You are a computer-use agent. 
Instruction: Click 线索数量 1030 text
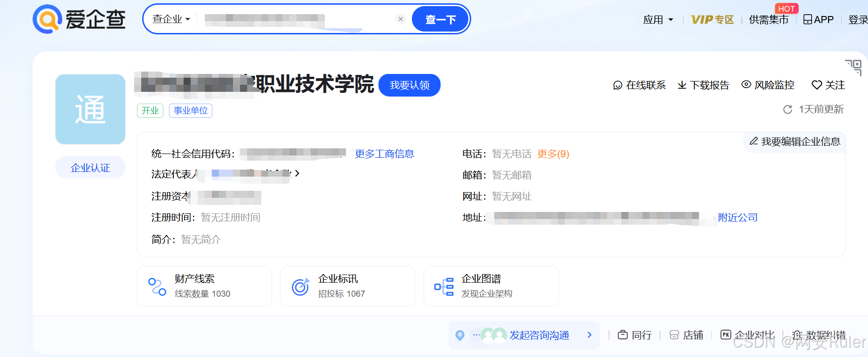tap(202, 294)
